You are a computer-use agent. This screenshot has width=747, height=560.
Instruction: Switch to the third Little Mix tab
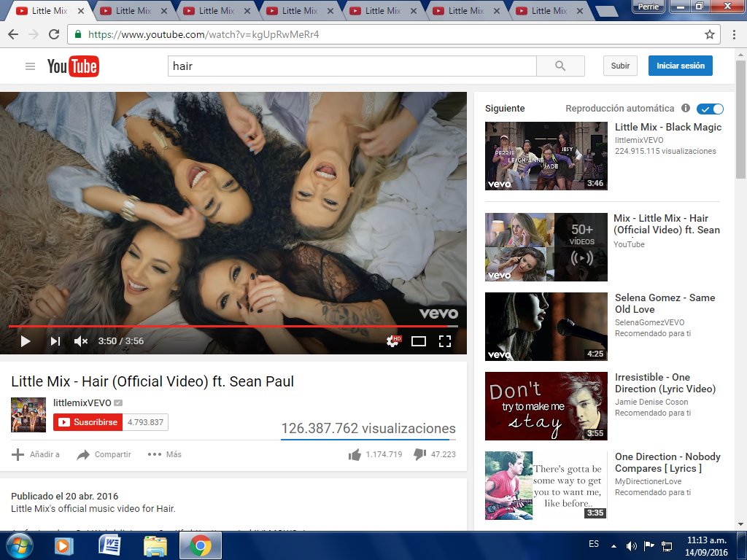click(x=217, y=10)
